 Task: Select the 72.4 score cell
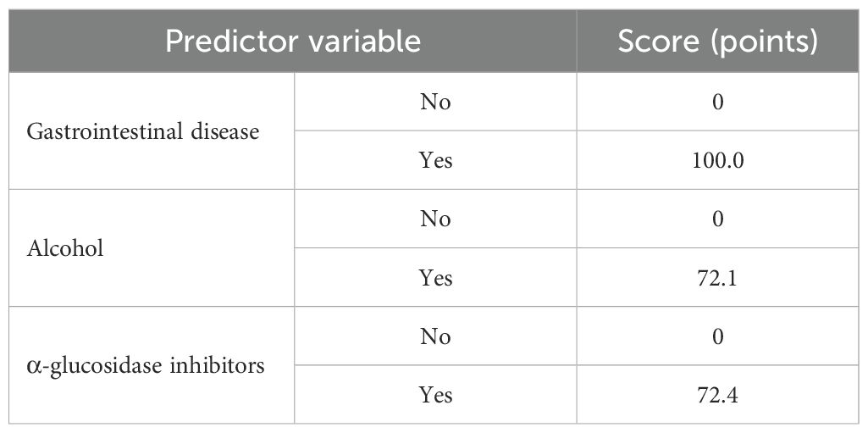(x=717, y=395)
